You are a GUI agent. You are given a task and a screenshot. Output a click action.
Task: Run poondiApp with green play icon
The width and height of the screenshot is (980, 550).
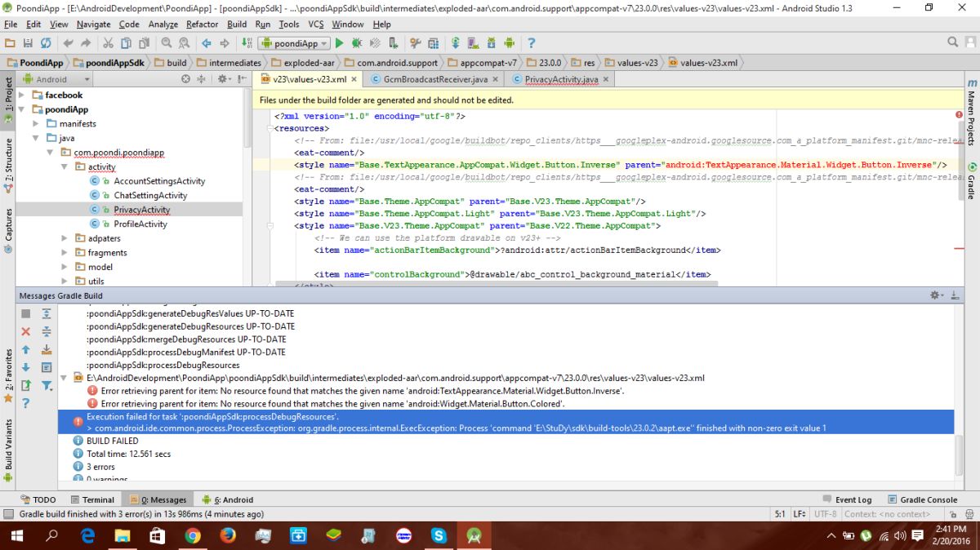(340, 43)
